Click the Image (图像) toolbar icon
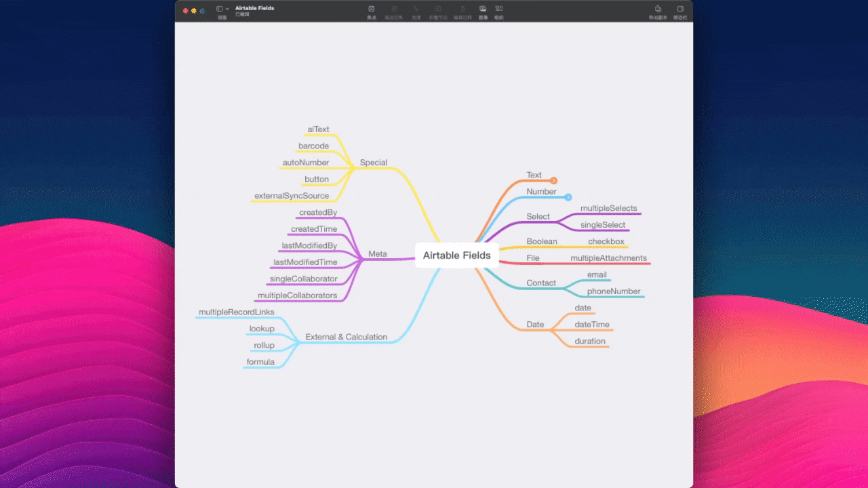 click(x=483, y=9)
